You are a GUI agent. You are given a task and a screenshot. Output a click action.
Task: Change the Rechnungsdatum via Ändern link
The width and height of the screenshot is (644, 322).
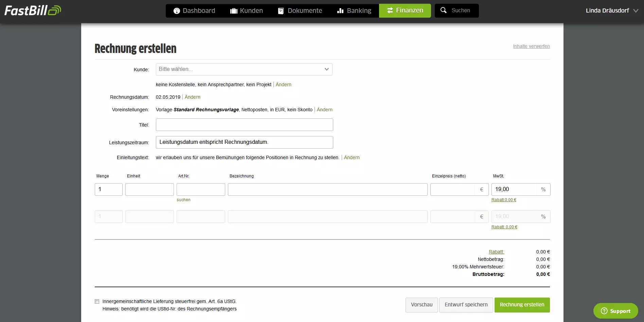tap(192, 97)
